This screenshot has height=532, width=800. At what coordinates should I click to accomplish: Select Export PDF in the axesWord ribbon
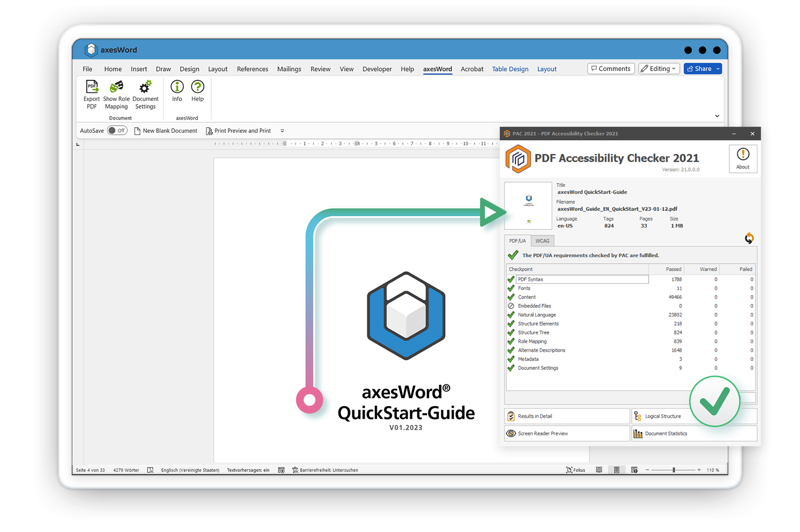point(92,94)
